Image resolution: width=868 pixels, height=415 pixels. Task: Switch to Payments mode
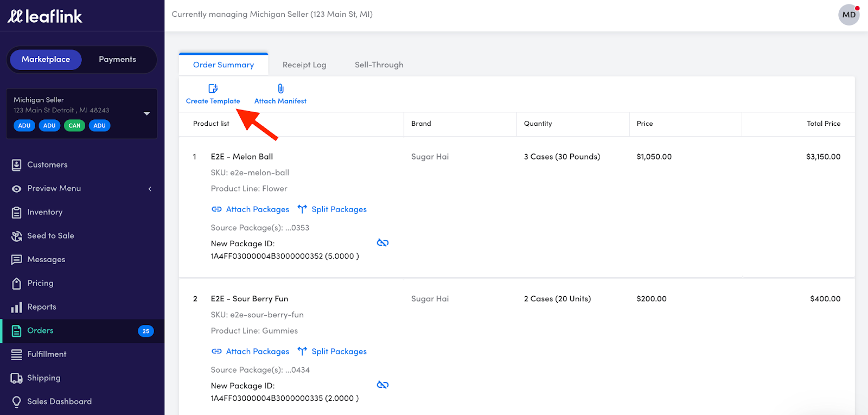[117, 60]
